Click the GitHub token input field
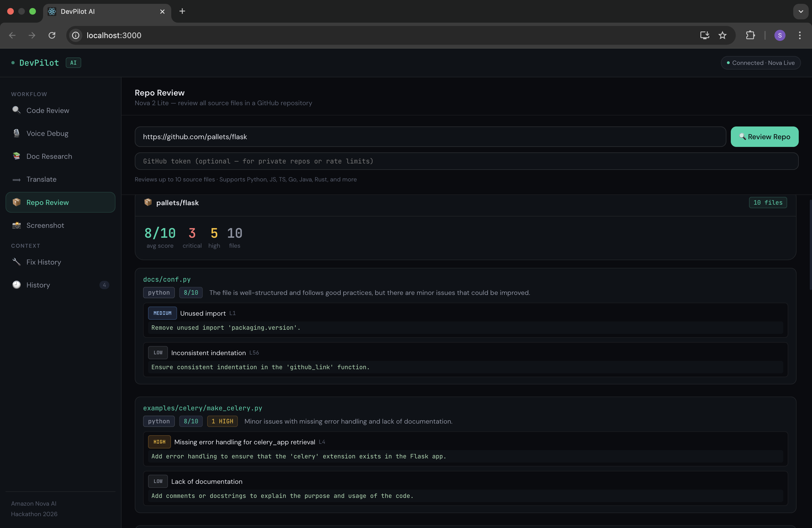This screenshot has height=528, width=812. (466, 161)
